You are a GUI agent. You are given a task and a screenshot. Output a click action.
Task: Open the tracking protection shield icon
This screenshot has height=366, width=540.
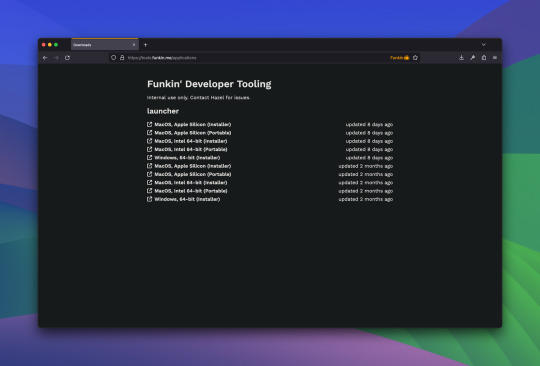[114, 58]
